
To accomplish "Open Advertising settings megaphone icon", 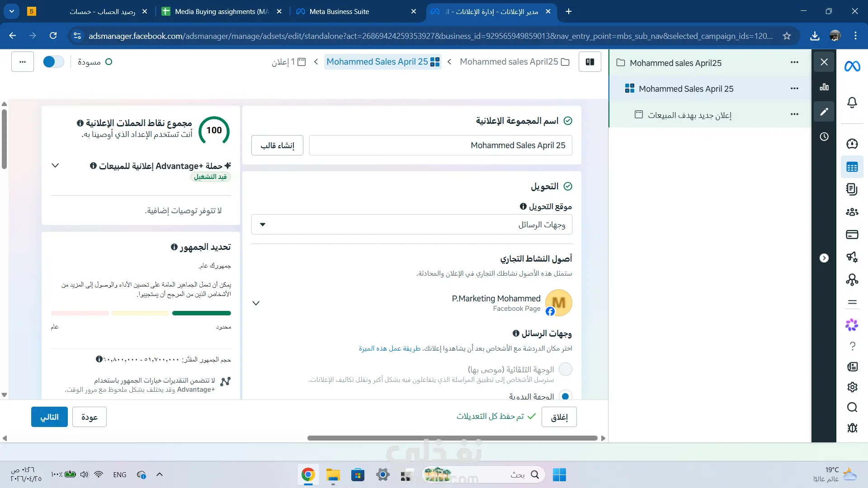I will pos(852,257).
